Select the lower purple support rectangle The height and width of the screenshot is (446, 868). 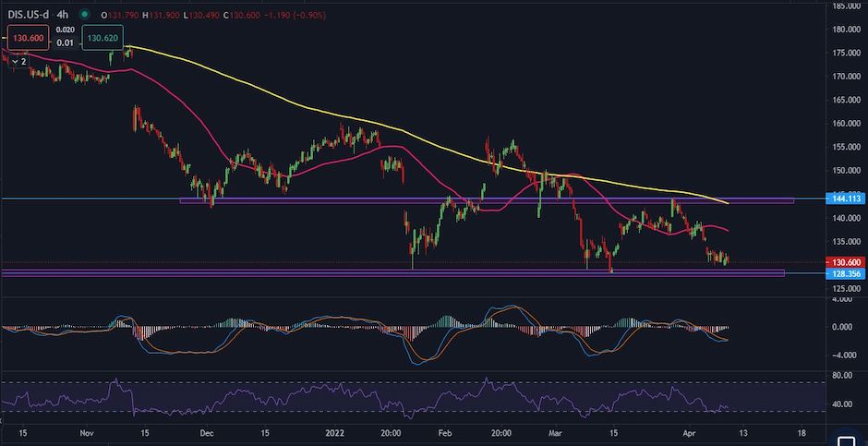click(392, 273)
